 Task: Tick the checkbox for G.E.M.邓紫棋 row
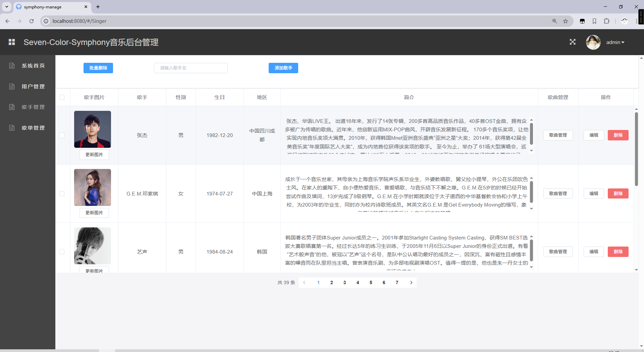click(62, 194)
